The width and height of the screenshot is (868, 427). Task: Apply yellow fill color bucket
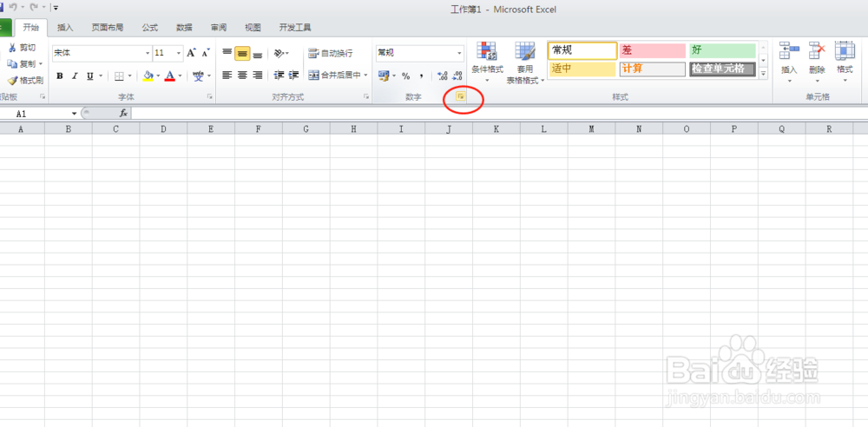148,76
